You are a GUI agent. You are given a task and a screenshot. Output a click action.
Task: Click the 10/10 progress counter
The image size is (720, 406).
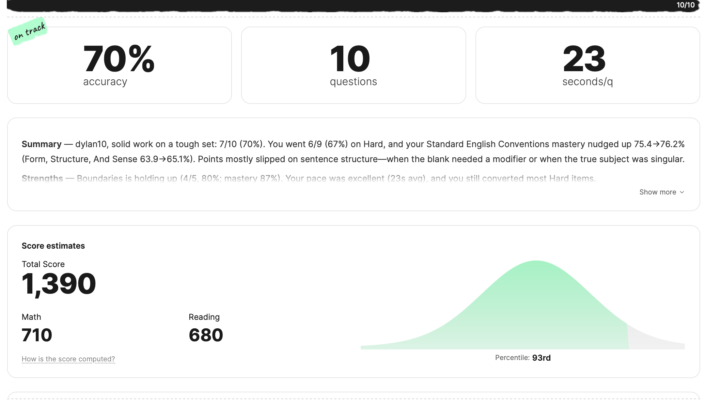(x=686, y=5)
